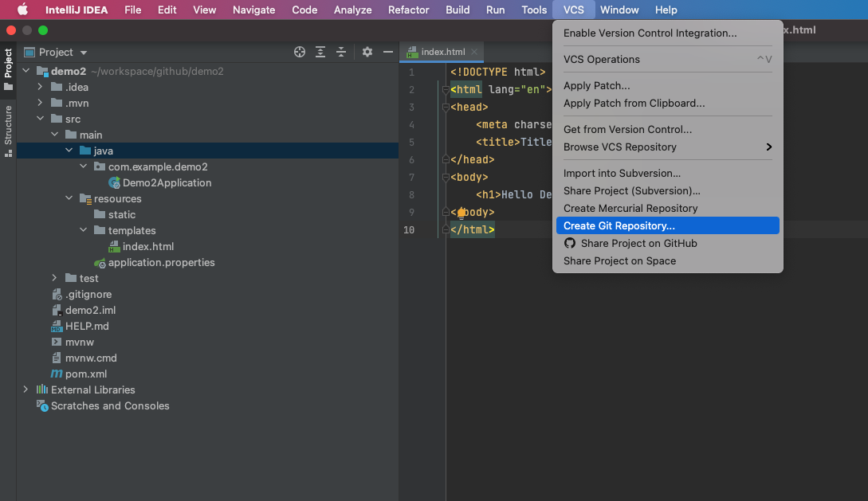Click the application.properties Spring leaf icon

pos(100,263)
